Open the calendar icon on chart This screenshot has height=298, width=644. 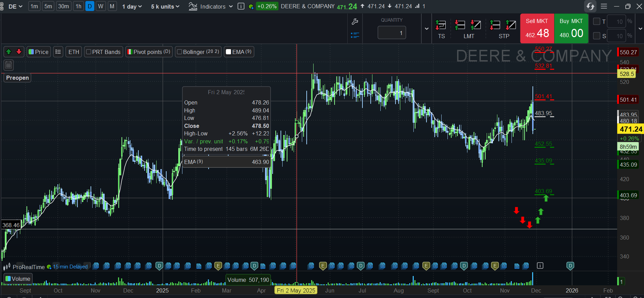pos(9,65)
